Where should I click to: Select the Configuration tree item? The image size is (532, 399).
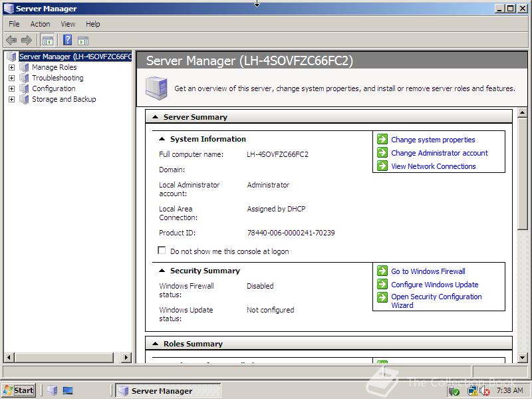[54, 88]
